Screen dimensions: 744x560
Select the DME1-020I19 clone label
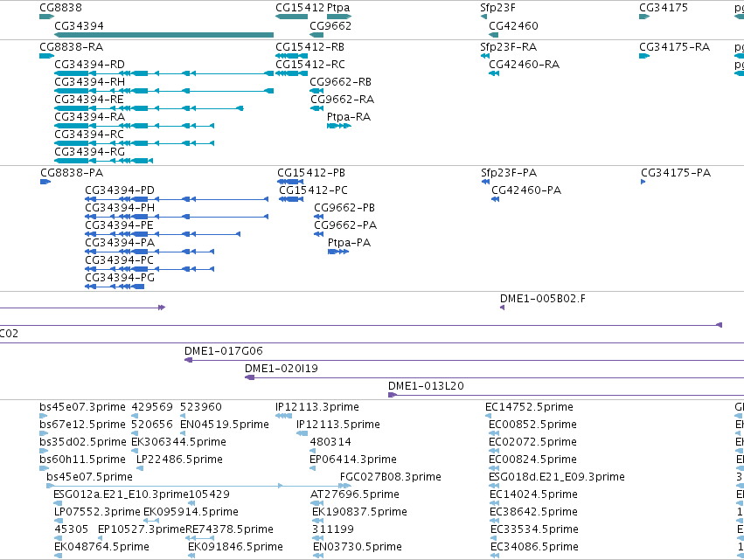282,369
